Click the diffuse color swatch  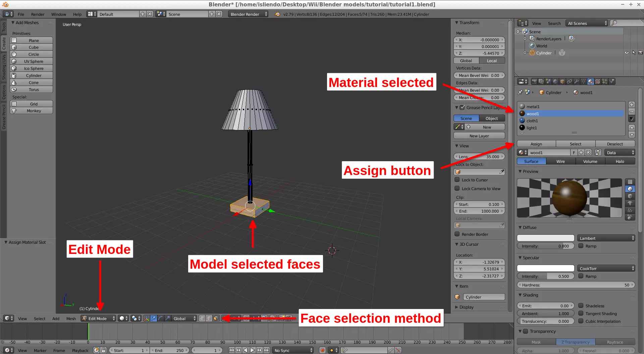[546, 238]
